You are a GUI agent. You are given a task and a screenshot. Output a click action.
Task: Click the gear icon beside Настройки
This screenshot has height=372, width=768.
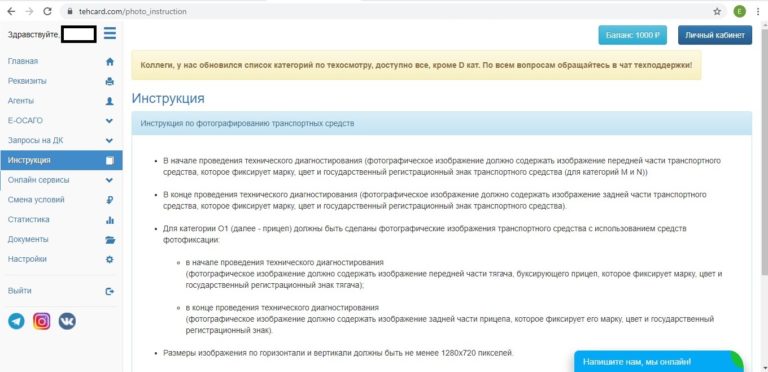(x=110, y=259)
